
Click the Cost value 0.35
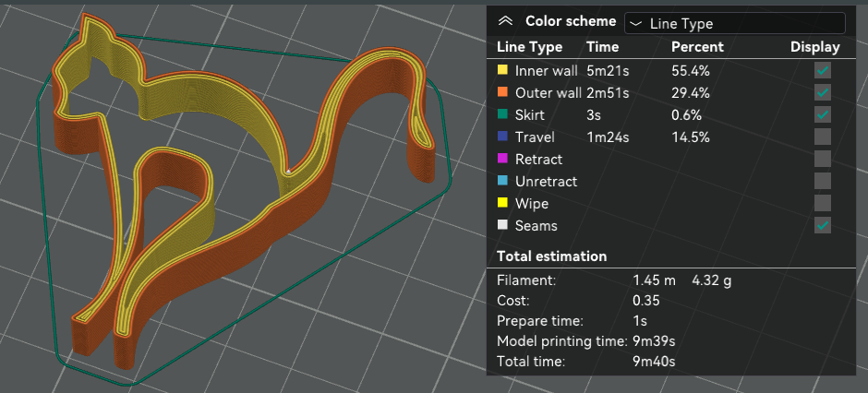[x=646, y=302]
